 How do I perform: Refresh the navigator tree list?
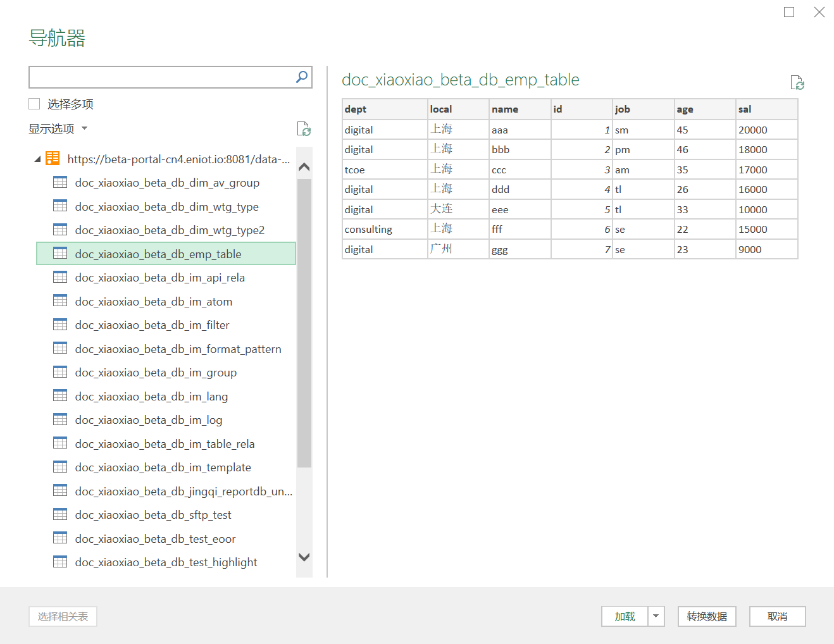tap(304, 129)
